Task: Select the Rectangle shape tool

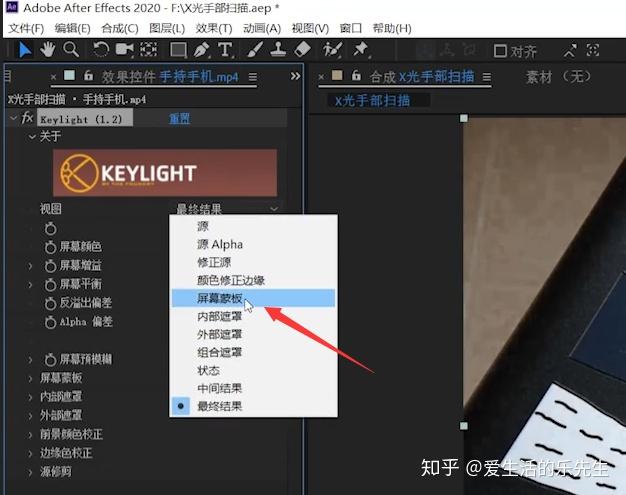Action: point(178,50)
